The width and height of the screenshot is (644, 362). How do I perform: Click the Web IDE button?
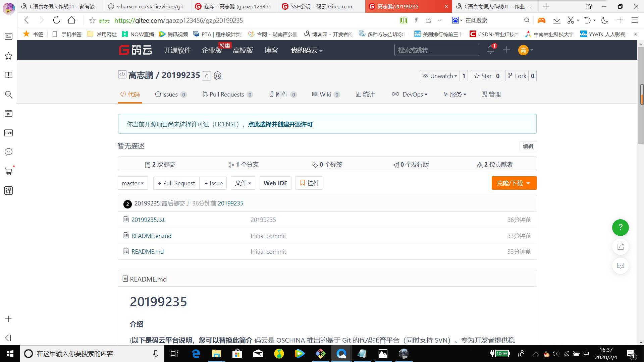[x=275, y=183]
